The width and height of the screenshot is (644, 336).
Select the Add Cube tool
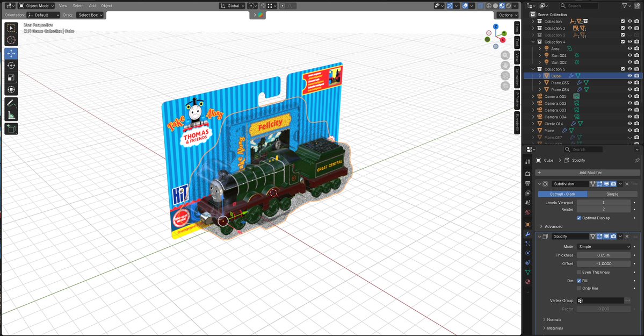click(11, 128)
